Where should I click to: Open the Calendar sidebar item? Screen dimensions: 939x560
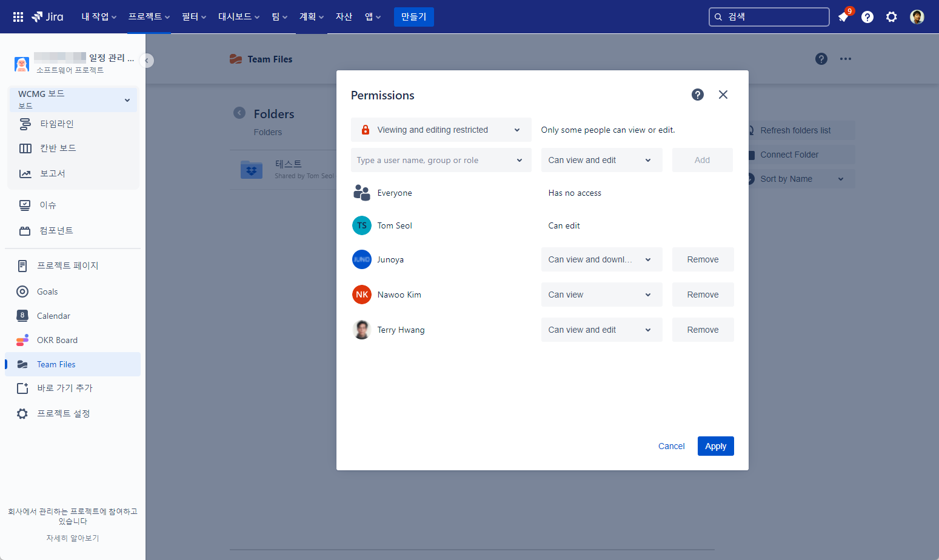(53, 316)
